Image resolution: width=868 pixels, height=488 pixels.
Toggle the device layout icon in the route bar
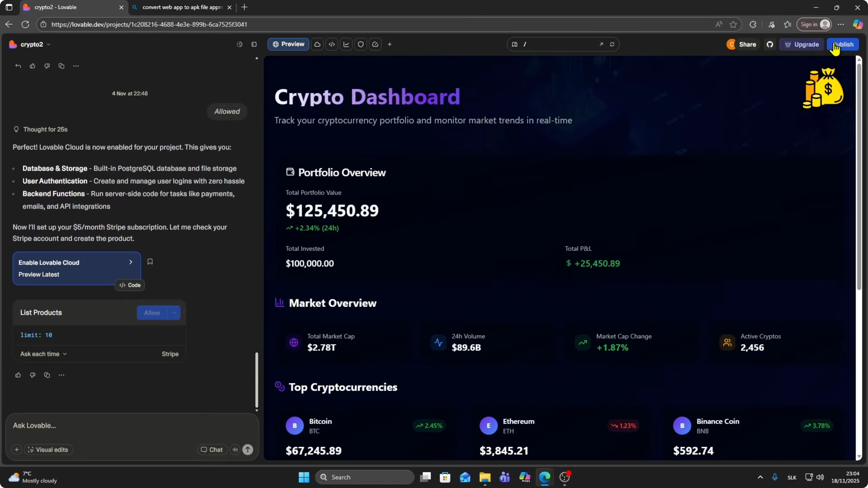[x=514, y=44]
